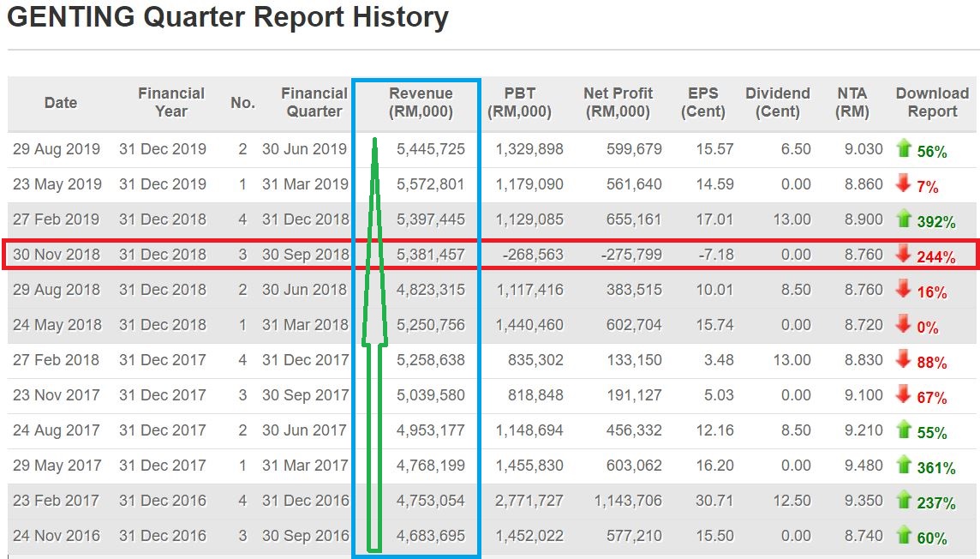Click red down arrow icon beside 0%
The height and width of the screenshot is (559, 980).
[x=904, y=324]
